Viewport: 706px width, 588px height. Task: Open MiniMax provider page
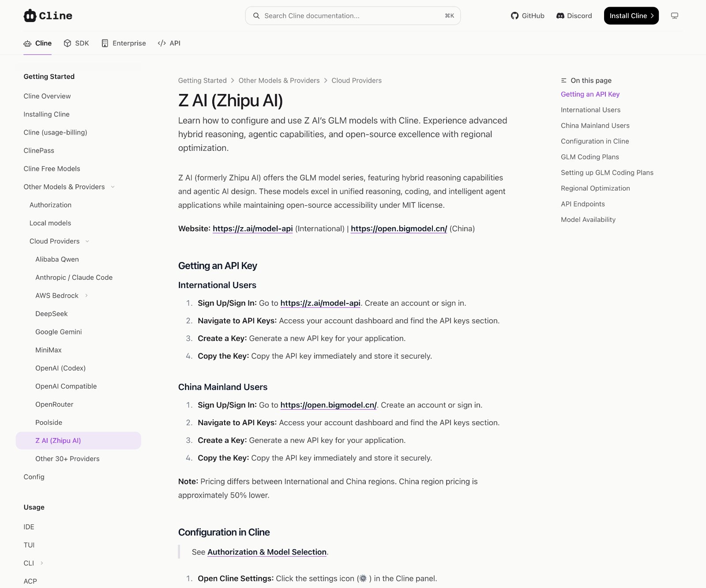pos(49,350)
